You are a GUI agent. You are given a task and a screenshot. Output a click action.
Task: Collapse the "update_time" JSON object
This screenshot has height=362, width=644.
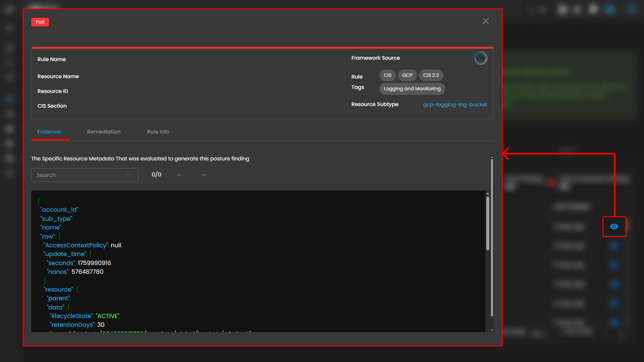[91, 254]
